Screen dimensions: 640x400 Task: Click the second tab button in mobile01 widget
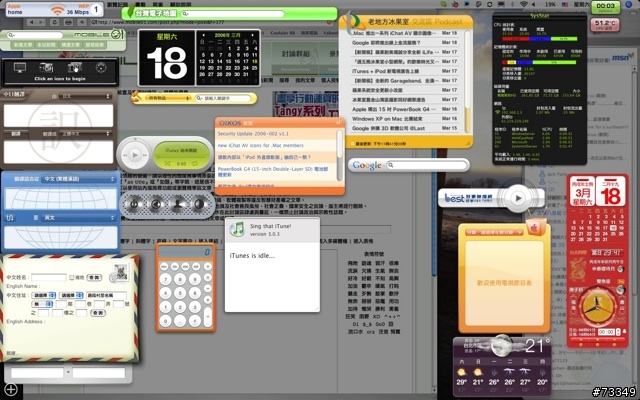click(46, 44)
